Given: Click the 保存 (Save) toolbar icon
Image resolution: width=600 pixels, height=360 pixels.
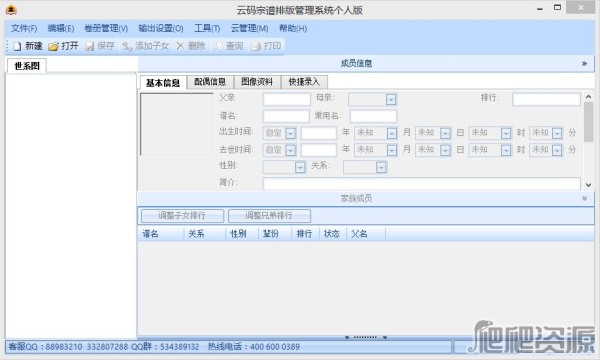Looking at the screenshot, I should [90, 46].
